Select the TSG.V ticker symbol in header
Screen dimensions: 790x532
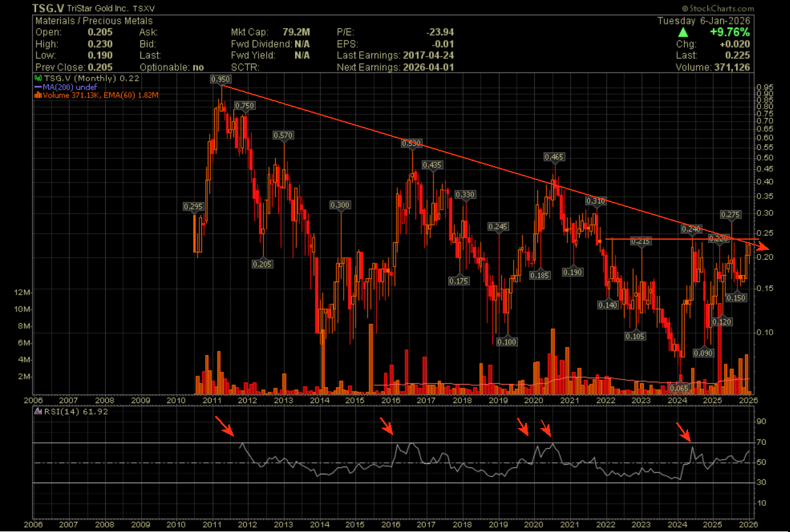coord(47,8)
